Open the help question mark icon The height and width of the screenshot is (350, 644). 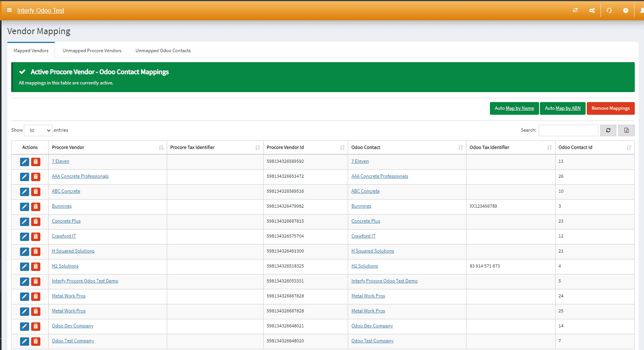coord(626,10)
